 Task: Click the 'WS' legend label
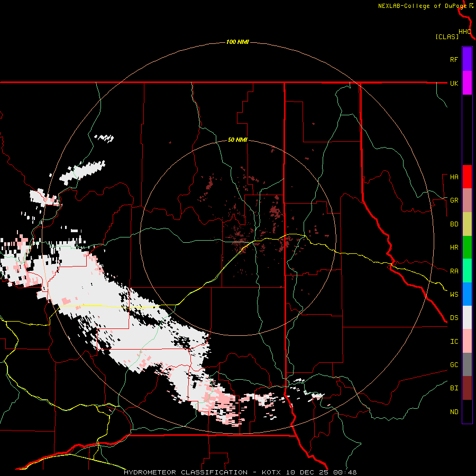tap(454, 295)
